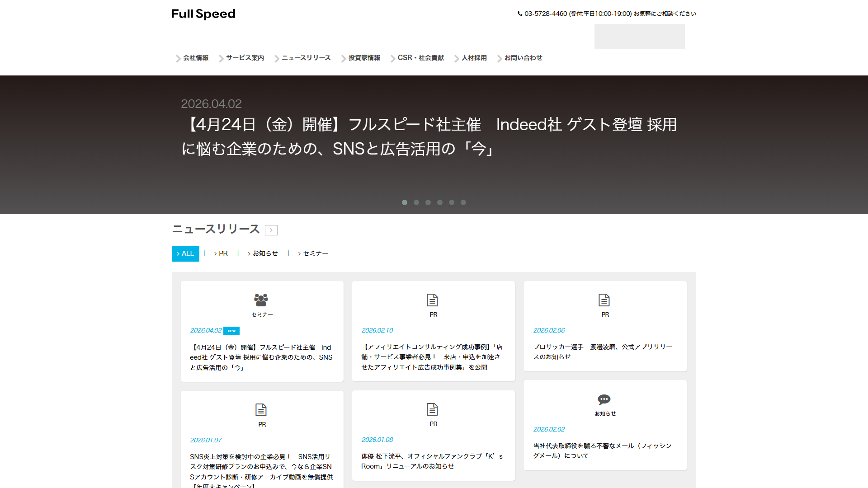868x488 pixels.
Task: Select the first carousel slide dot
Action: pyautogui.click(x=405, y=202)
